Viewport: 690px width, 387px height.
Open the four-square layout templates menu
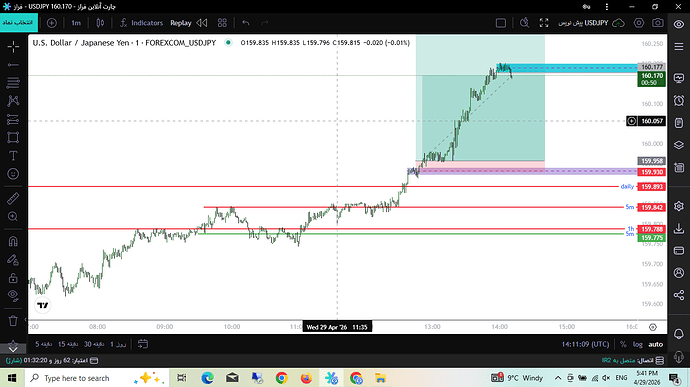222,23
